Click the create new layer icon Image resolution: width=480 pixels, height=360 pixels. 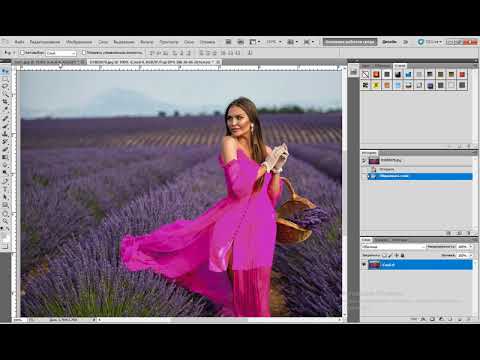(460, 319)
